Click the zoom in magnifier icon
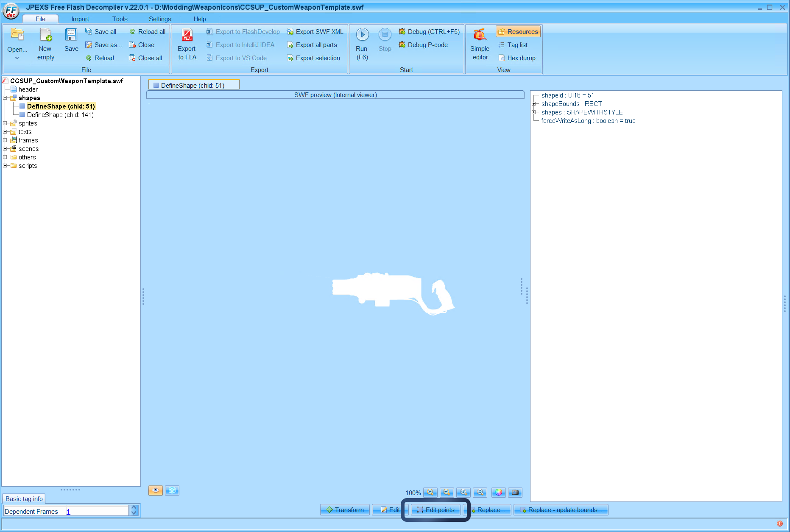Screen dimensions: 790x532 coord(430,492)
